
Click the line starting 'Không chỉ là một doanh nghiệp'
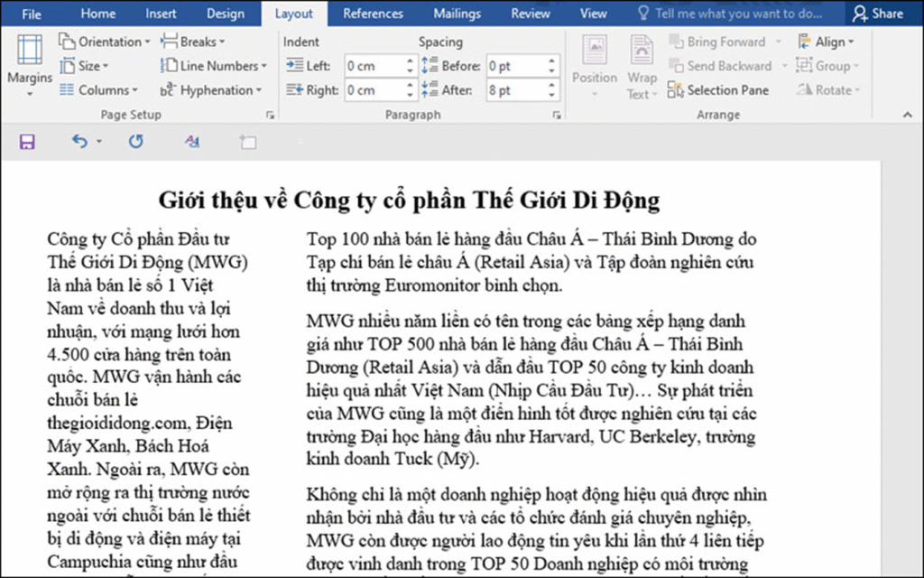coord(537,495)
